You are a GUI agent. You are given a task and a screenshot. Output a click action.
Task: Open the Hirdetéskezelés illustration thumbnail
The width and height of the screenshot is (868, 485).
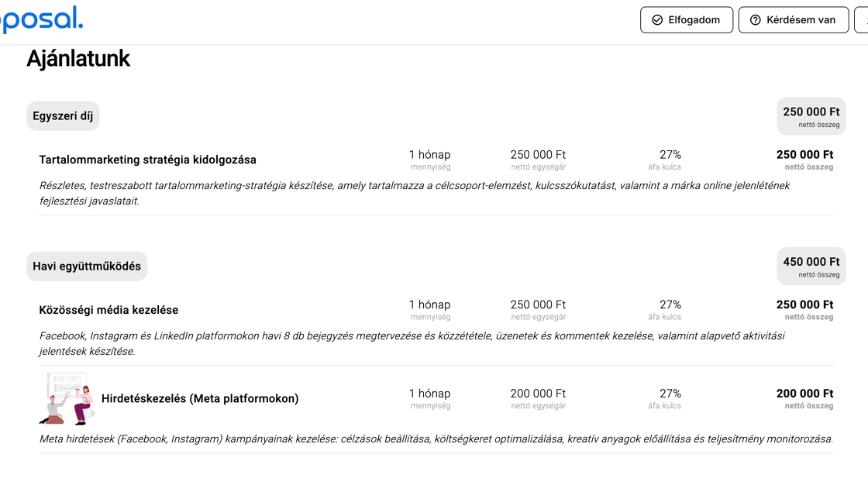click(67, 398)
